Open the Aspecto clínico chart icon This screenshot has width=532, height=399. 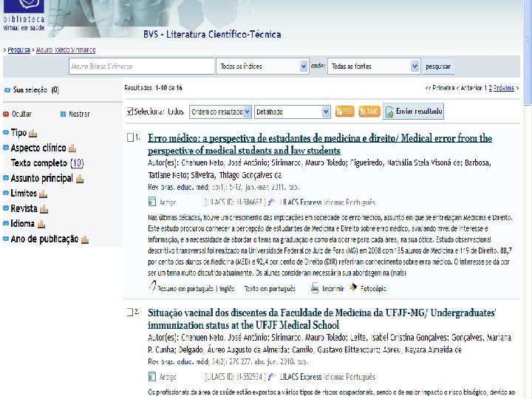coord(72,149)
